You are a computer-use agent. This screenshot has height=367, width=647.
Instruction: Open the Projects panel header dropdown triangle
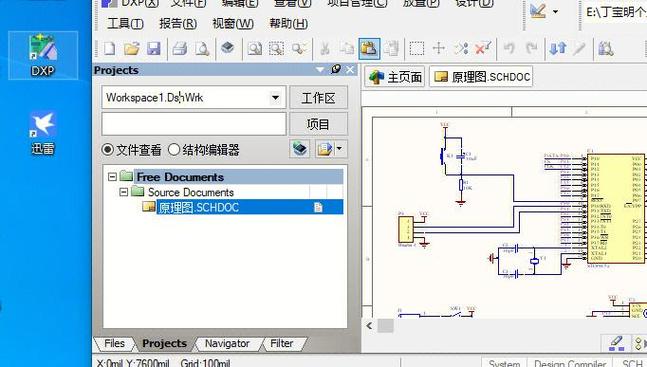(320, 70)
